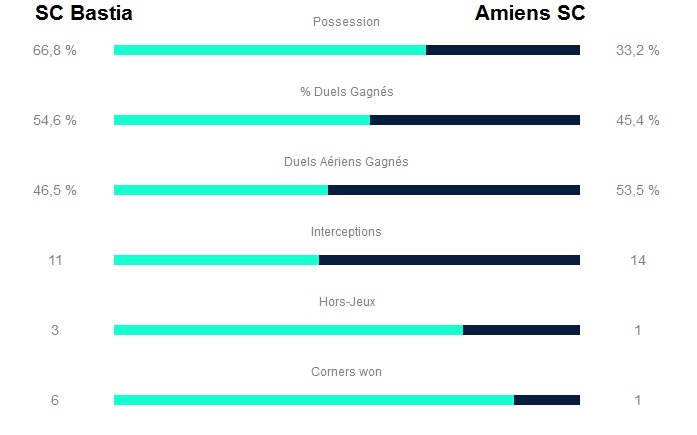Click the 33,2 % possession value
The image size is (697, 435).
pos(638,50)
